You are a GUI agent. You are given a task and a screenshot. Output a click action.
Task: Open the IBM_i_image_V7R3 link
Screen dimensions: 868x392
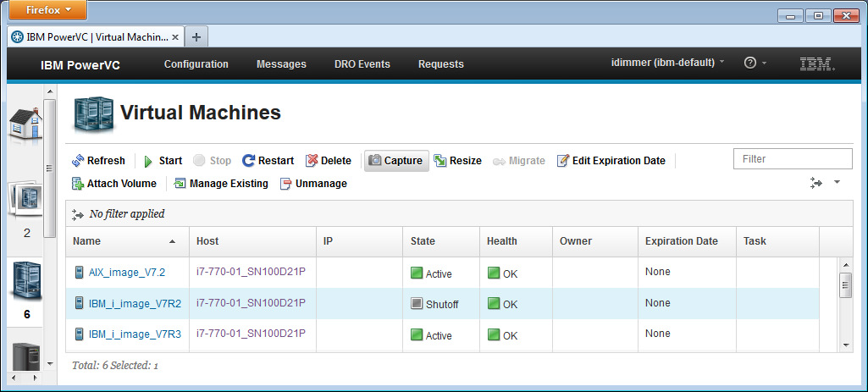click(x=135, y=334)
